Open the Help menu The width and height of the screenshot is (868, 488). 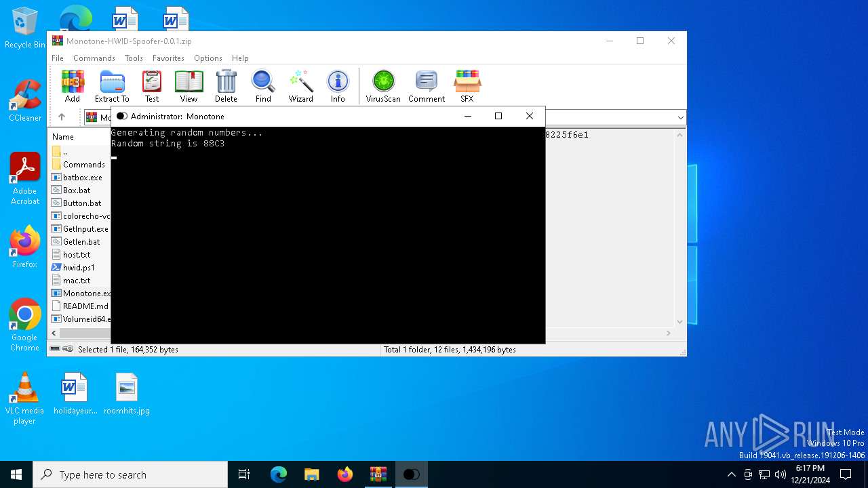click(x=240, y=58)
